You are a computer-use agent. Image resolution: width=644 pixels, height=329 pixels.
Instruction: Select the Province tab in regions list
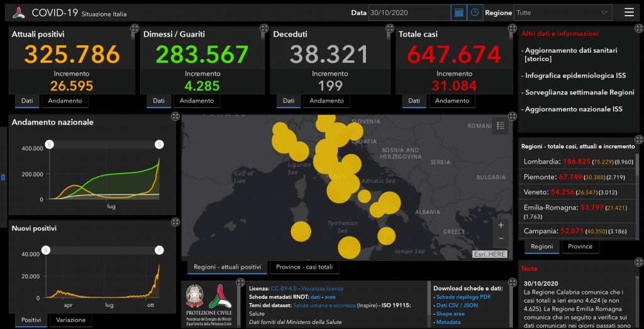pos(580,247)
